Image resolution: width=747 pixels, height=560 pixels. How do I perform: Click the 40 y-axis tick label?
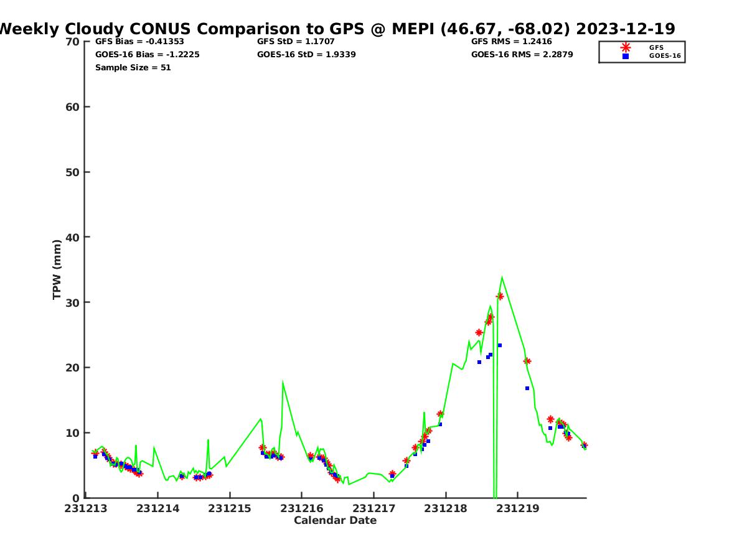(73, 237)
